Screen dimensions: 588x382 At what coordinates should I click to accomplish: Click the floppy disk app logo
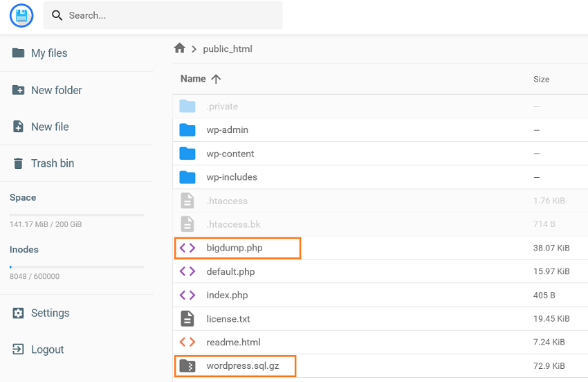21,16
